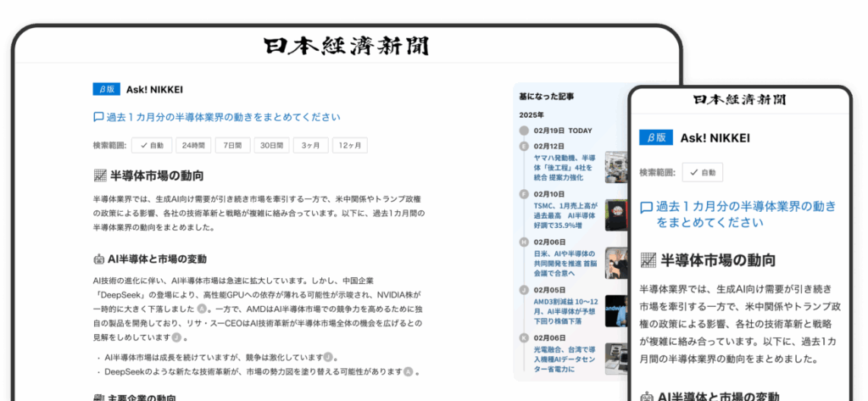Click the chart icon beside the phone's 半導体市場の動向 heading
The width and height of the screenshot is (868, 401).
pyautogui.click(x=648, y=260)
